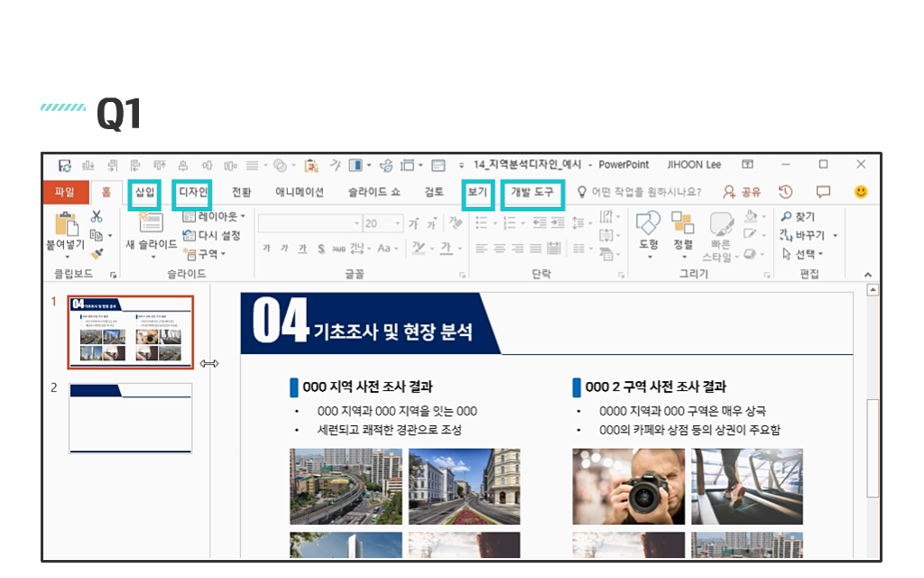This screenshot has height=578, width=924.
Task: Open the Aa change case dropdown
Action: pos(386,248)
